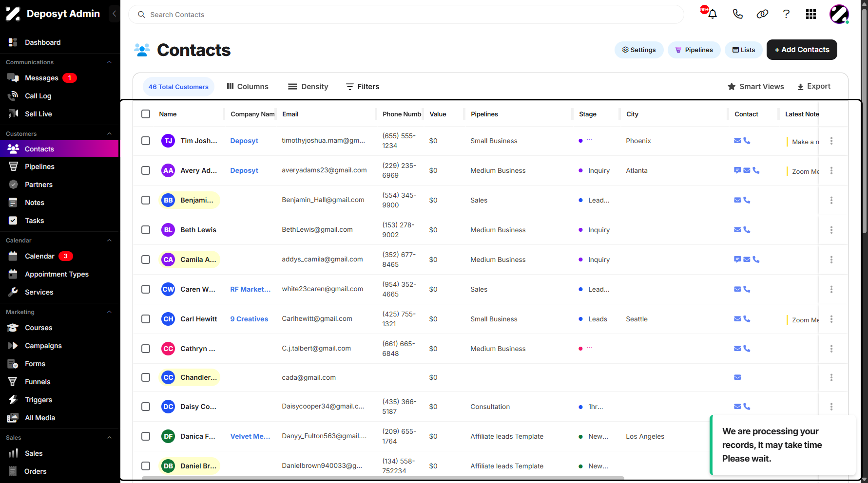This screenshot has height=483, width=868.
Task: Call Beth Lewis via phone icon
Action: (747, 230)
